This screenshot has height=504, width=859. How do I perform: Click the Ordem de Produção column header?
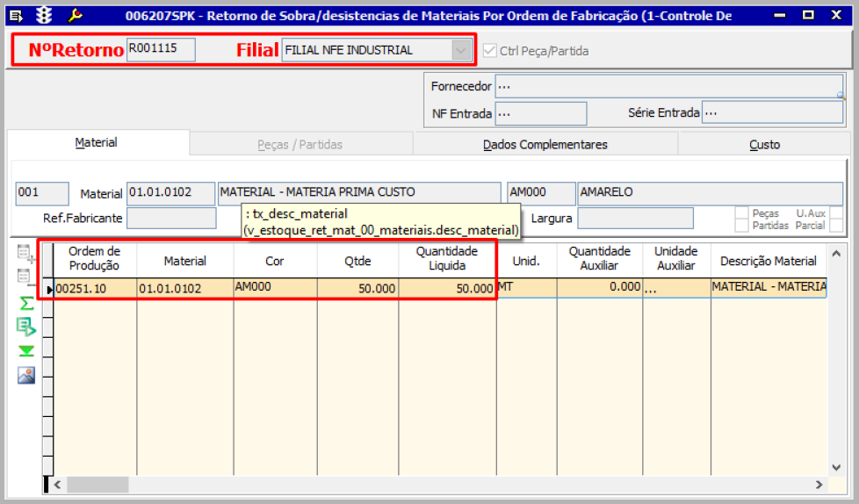(95, 258)
